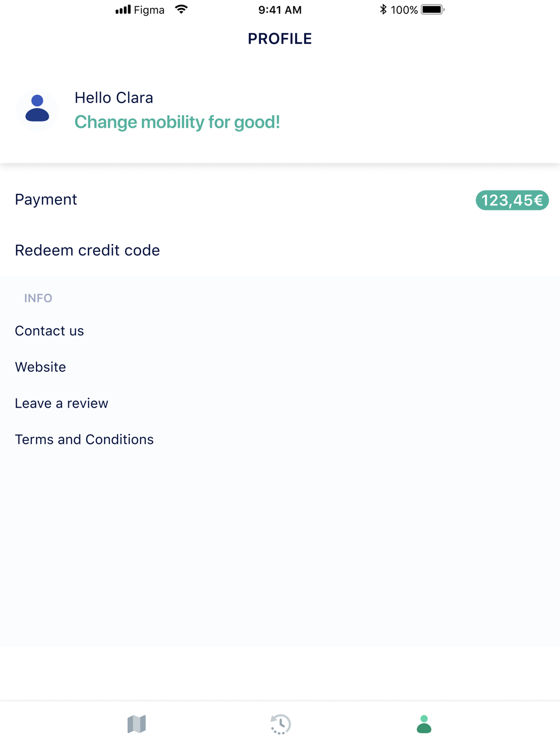Viewport: 560px width, 747px height.
Task: Select the profile tab icon
Action: coord(424,724)
